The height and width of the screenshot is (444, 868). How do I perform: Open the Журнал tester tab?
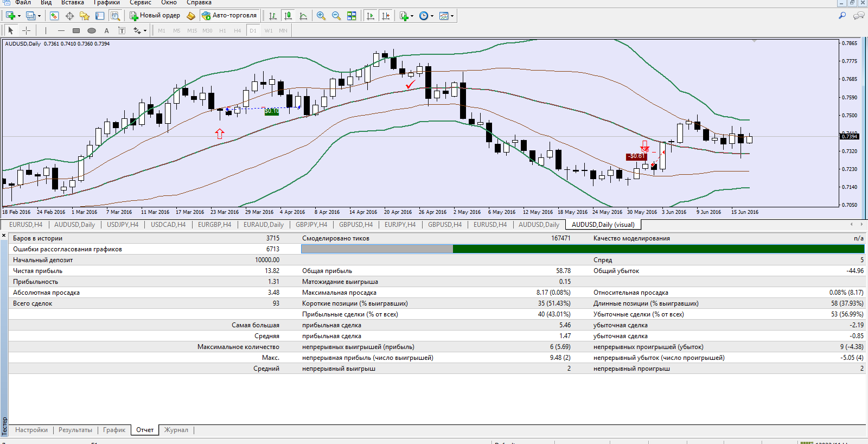(176, 430)
